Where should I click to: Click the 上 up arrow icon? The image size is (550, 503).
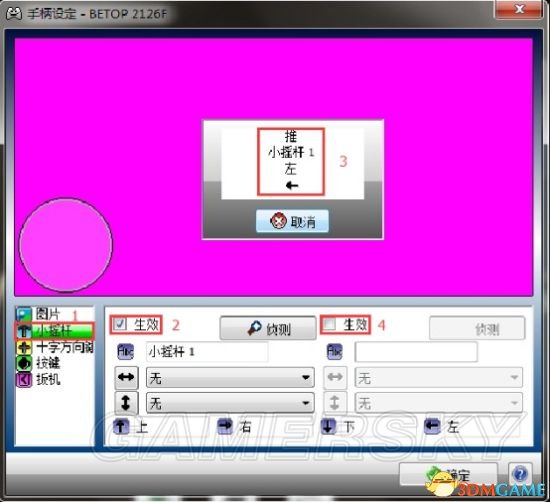tap(121, 426)
